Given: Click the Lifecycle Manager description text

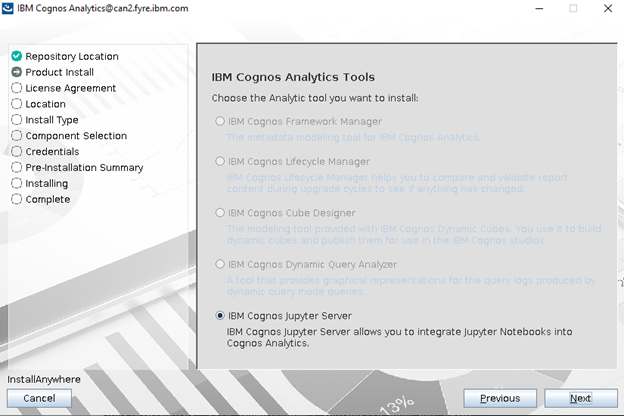Looking at the screenshot, I should pos(397,183).
